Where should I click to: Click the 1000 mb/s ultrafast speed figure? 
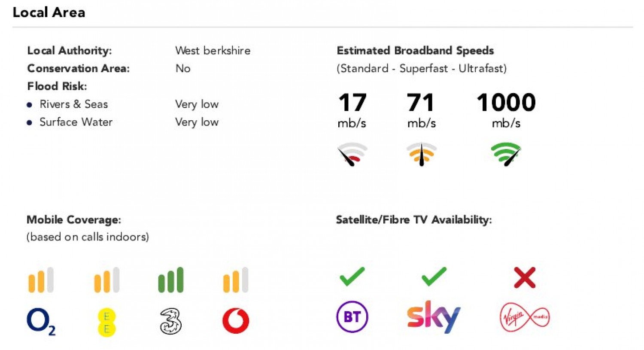coord(506,103)
